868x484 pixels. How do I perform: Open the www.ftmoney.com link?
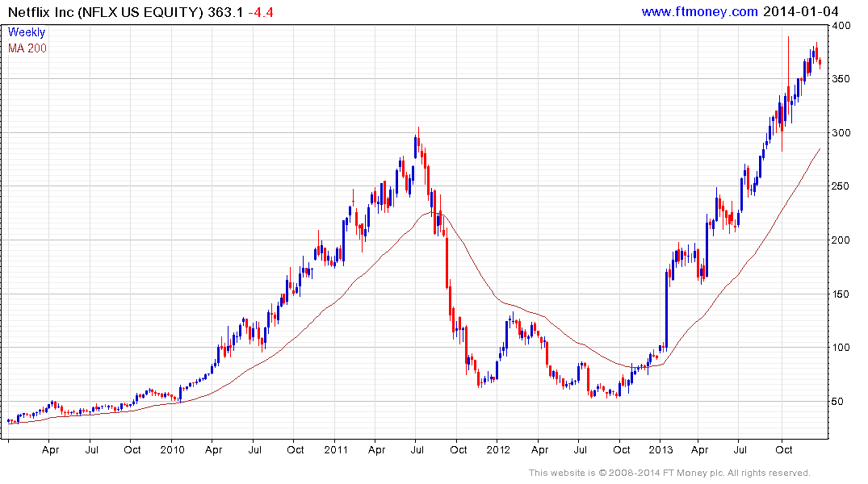click(699, 11)
